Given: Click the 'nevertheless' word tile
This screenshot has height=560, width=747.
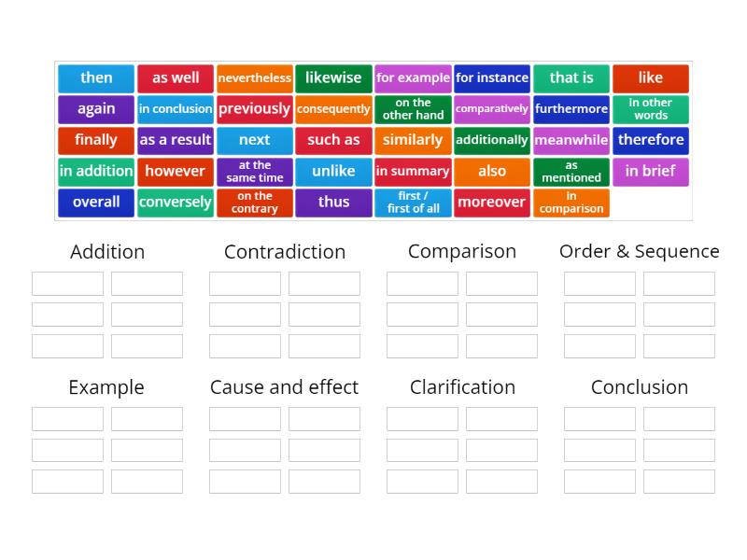Looking at the screenshot, I should (254, 78).
